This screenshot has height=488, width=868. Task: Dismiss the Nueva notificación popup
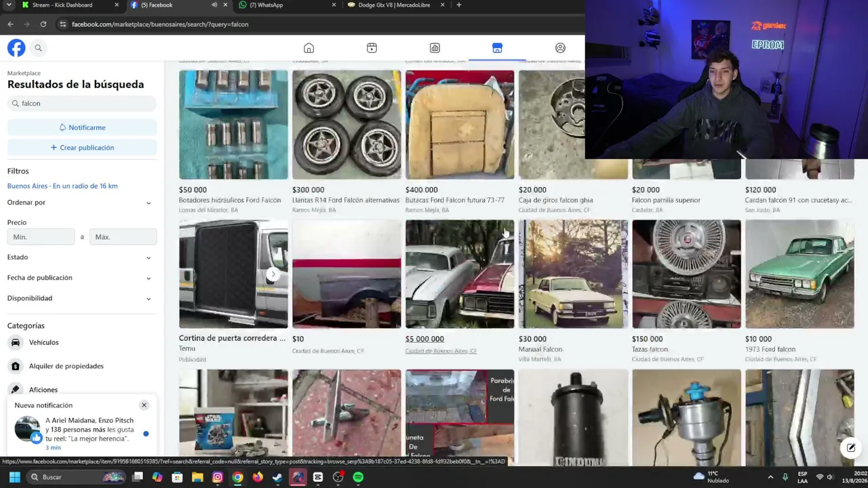click(144, 405)
